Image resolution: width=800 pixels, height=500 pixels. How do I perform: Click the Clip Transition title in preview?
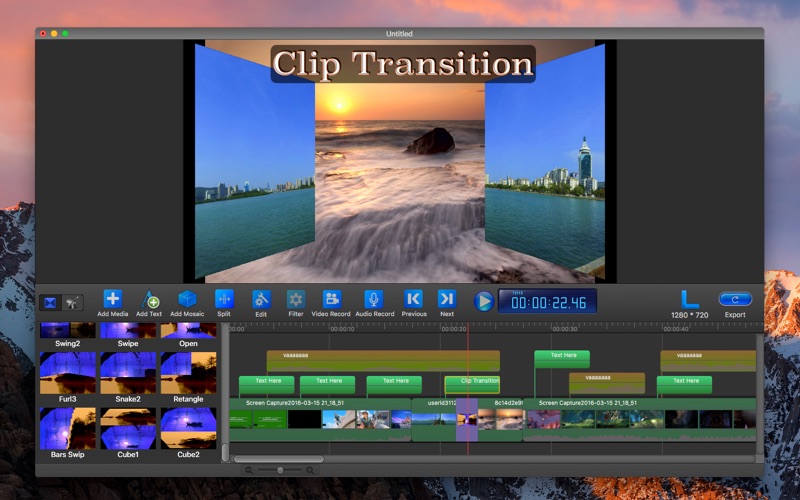coord(403,64)
